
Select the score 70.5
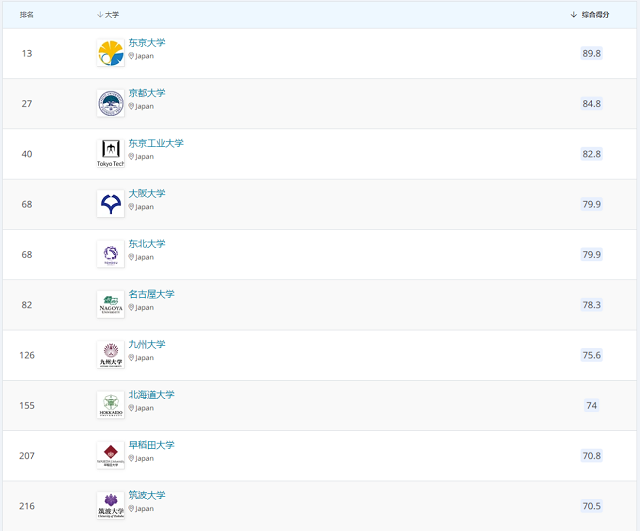click(591, 506)
